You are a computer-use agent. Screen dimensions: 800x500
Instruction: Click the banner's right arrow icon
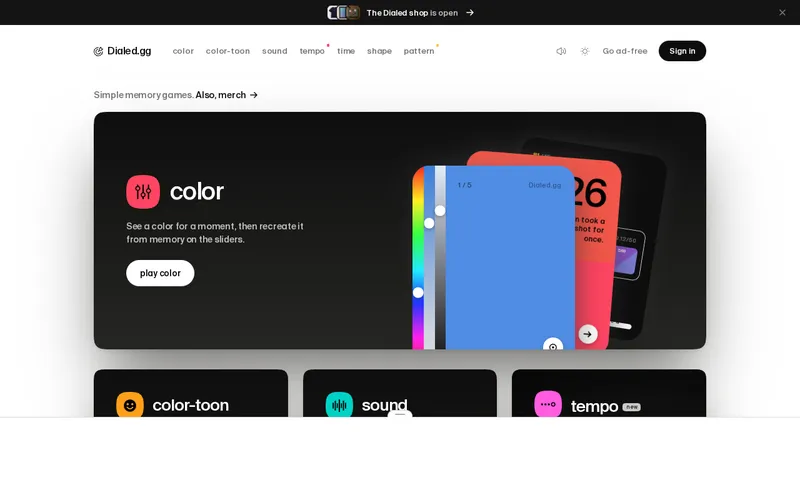[470, 13]
